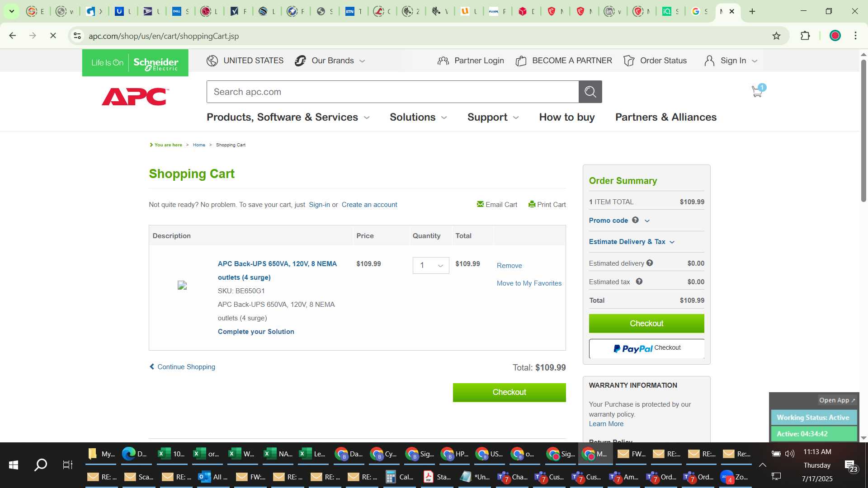Click volume speaker tray icon
This screenshot has width=868, height=488.
pos(790,454)
